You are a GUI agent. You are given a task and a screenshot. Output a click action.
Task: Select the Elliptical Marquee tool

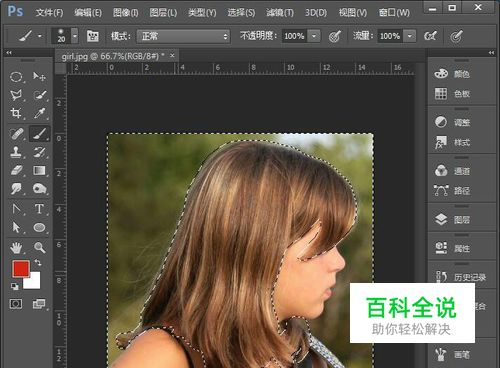(x=16, y=77)
